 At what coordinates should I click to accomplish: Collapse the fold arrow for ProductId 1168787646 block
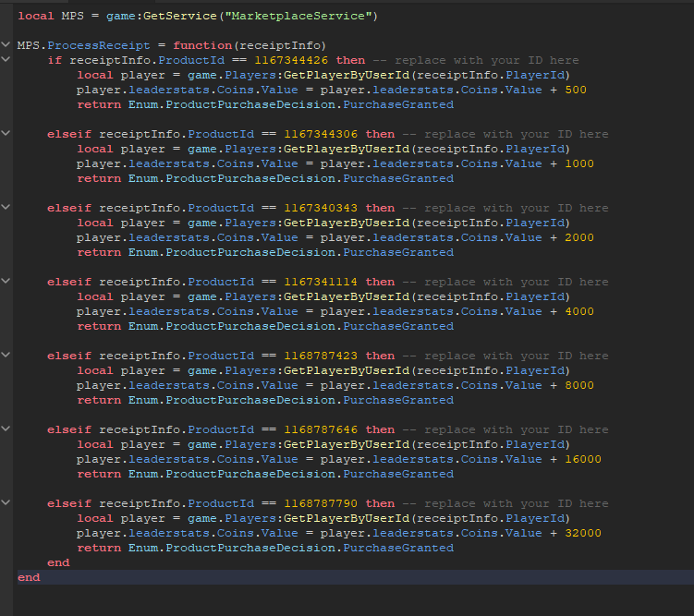(x=6, y=429)
